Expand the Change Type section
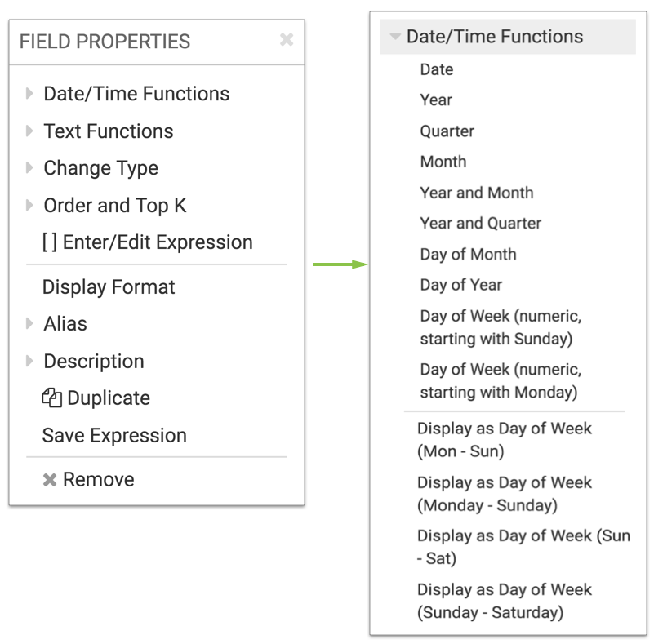Image resolution: width=654 pixels, height=644 pixels. tap(30, 168)
